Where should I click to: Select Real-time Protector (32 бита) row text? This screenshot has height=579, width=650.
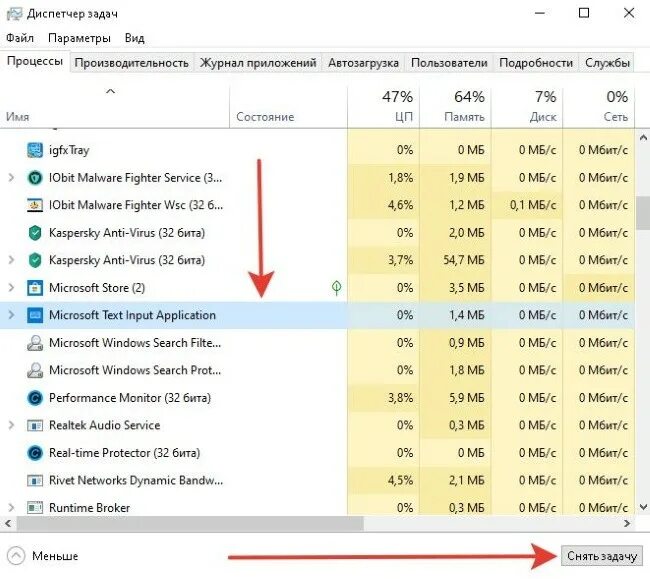[x=124, y=453]
